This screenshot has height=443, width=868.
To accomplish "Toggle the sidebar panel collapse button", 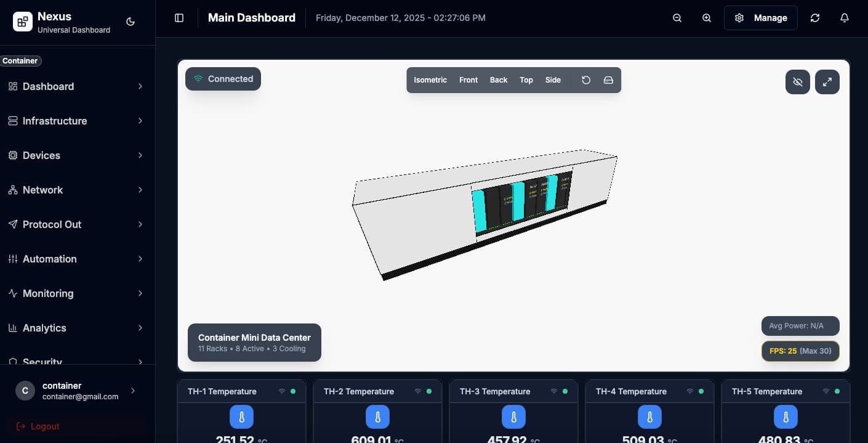I will tap(179, 18).
